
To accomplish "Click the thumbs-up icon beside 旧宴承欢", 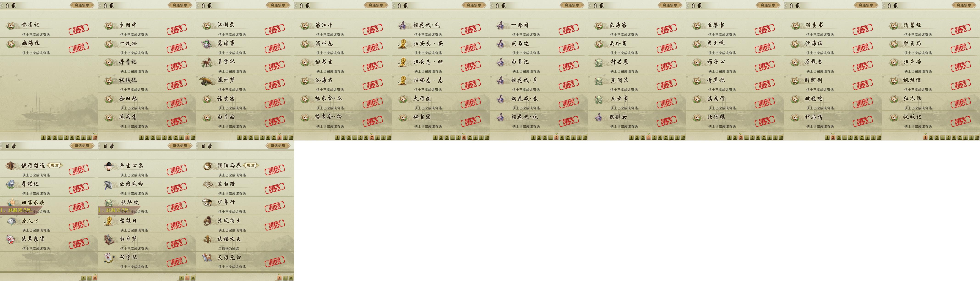I will tap(11, 202).
